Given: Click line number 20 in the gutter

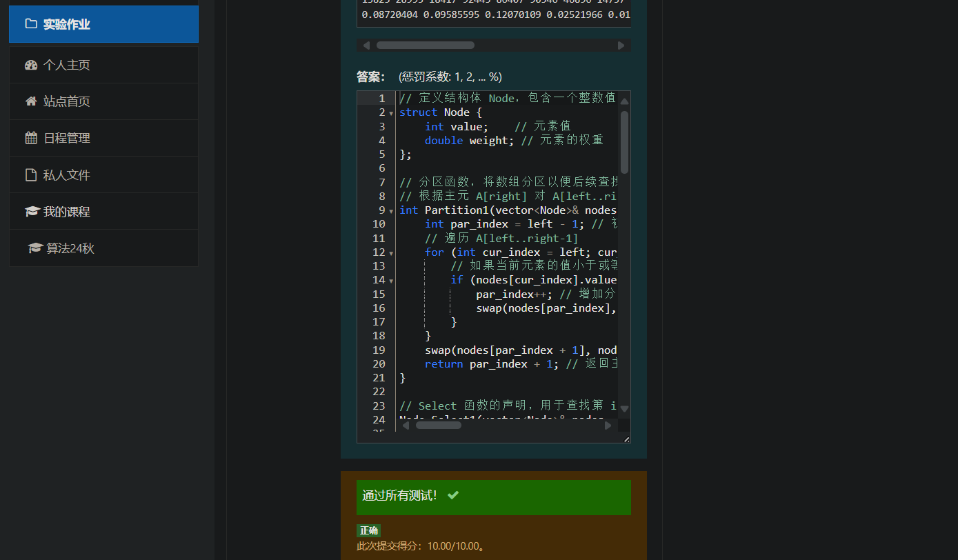Looking at the screenshot, I should 379,364.
